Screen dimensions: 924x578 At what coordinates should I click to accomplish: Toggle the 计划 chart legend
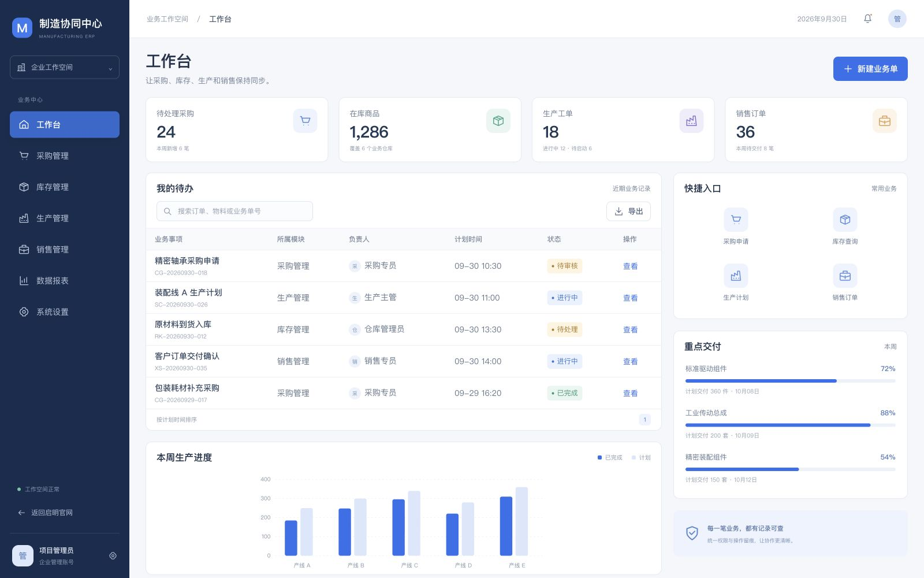point(641,458)
